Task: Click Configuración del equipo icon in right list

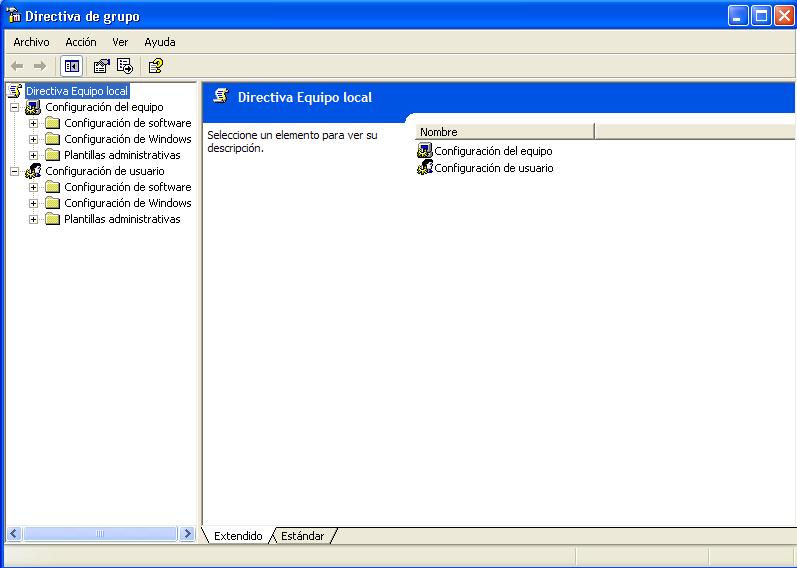Action: [x=424, y=151]
